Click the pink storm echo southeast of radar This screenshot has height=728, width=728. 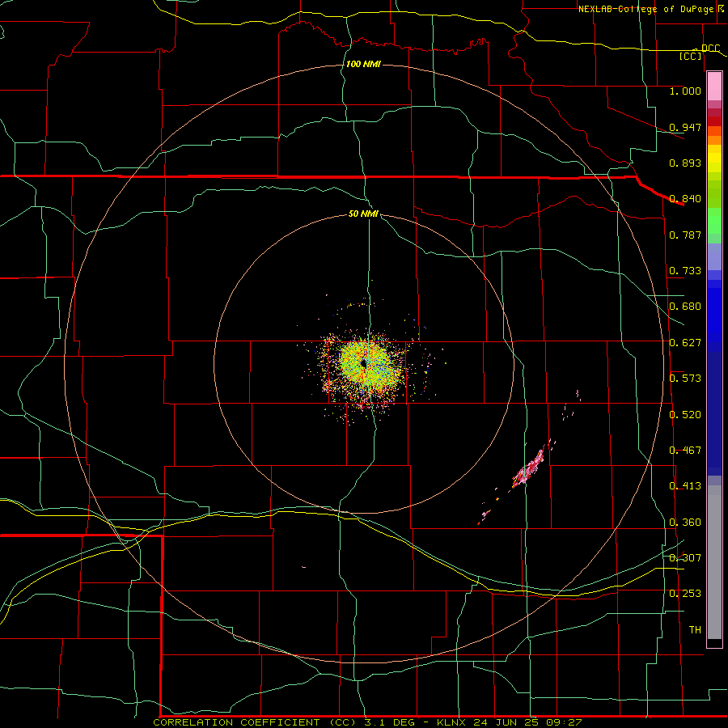point(529,468)
